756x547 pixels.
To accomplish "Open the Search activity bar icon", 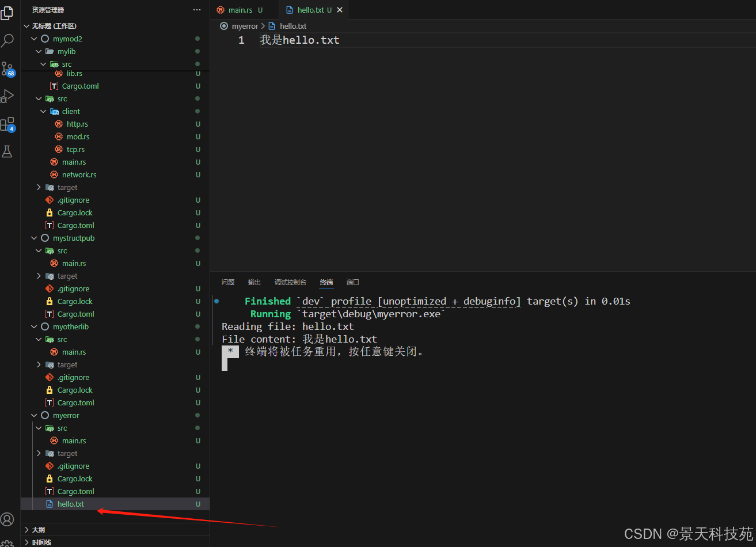I will tap(7, 40).
